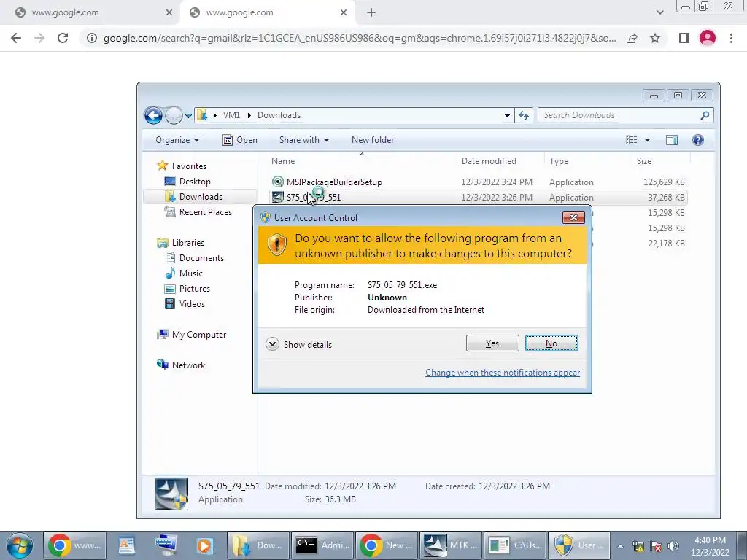Click the Chrome www taskbar button
Screen dimensions: 747x560
74,545
